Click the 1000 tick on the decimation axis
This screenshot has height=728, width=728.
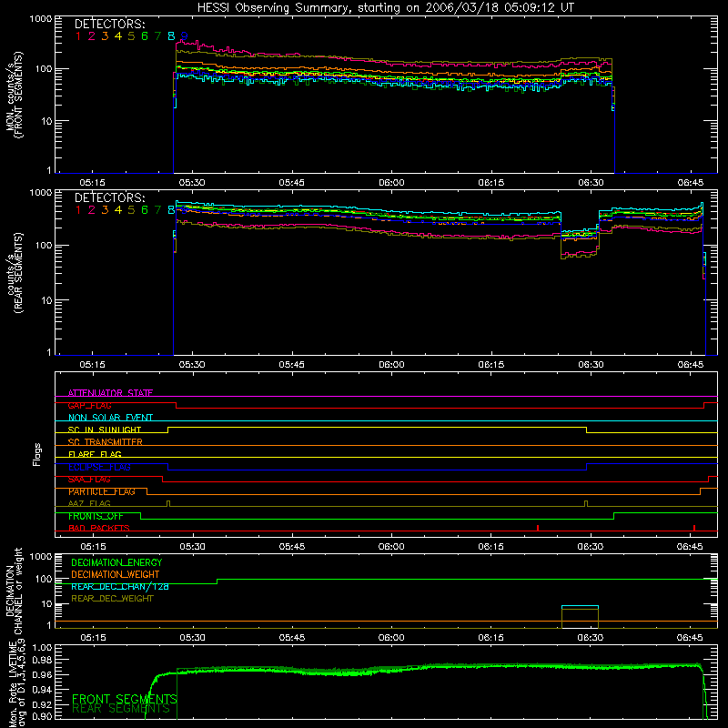[41, 557]
